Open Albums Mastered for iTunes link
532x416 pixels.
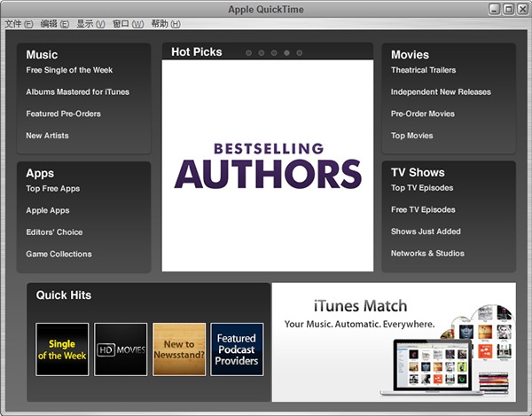pyautogui.click(x=78, y=92)
